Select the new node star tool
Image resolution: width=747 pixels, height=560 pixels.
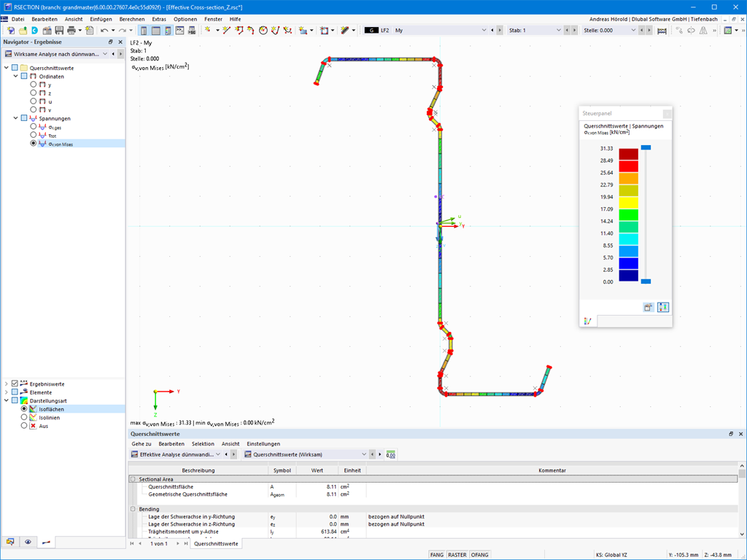208,31
